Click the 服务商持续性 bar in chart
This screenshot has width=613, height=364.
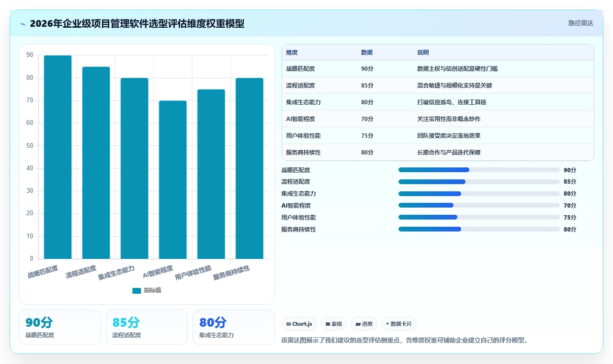pos(249,168)
